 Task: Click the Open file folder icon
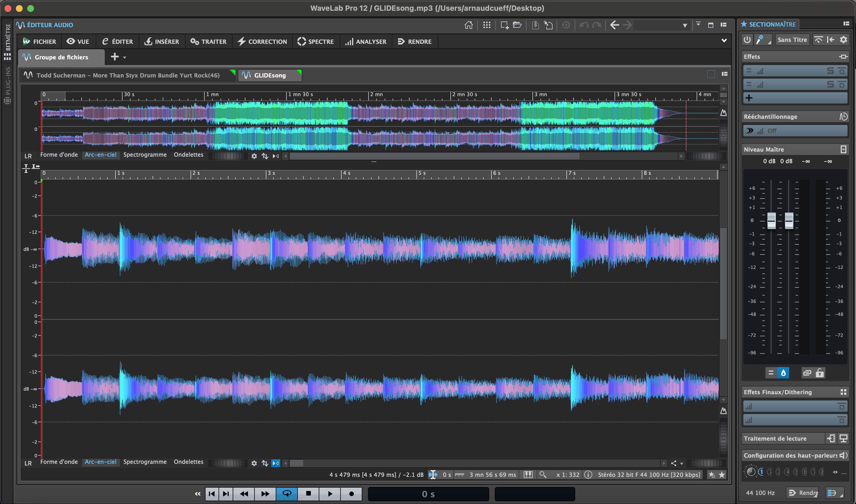click(x=517, y=25)
